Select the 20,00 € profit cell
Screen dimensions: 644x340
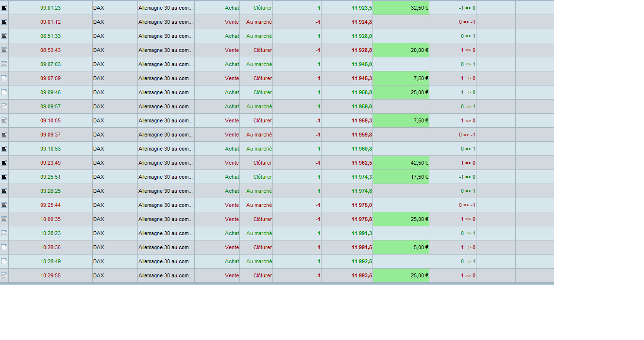point(401,50)
